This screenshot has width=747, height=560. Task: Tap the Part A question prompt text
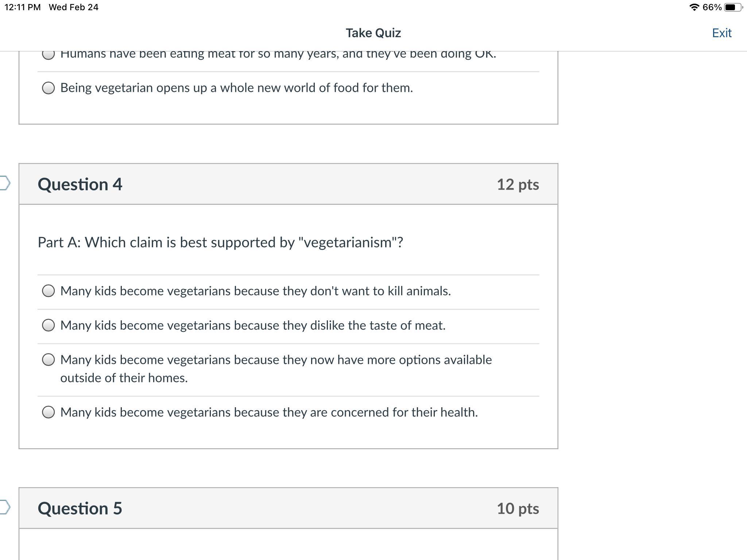click(x=220, y=242)
